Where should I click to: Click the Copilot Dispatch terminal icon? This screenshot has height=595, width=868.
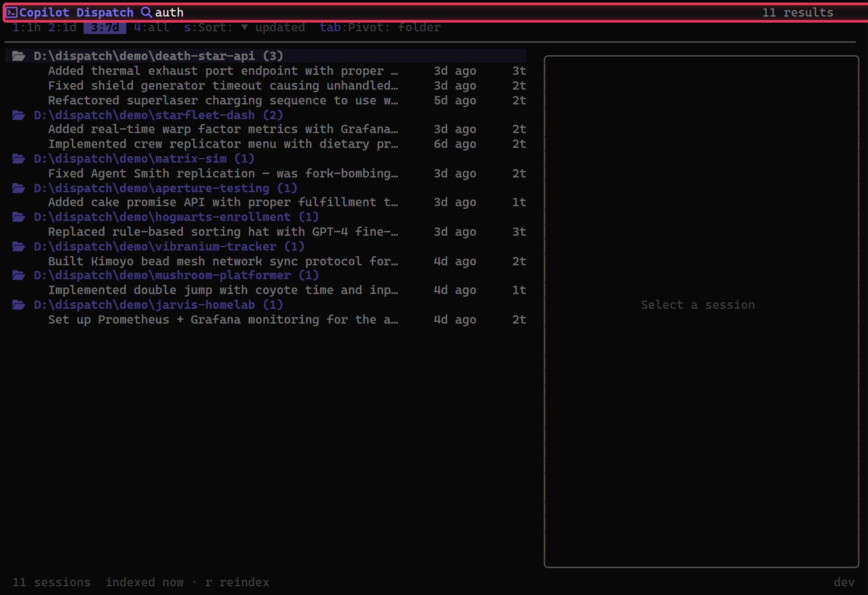click(x=12, y=13)
